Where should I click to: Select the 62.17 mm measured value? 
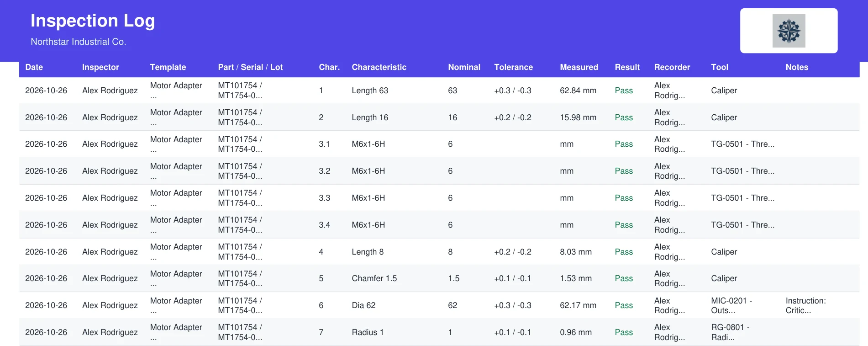pyautogui.click(x=578, y=305)
